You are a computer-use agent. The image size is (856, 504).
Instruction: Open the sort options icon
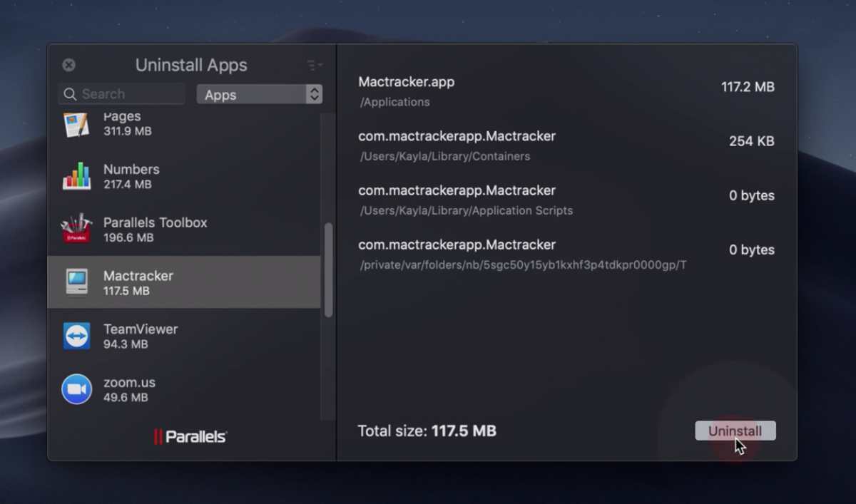(314, 66)
